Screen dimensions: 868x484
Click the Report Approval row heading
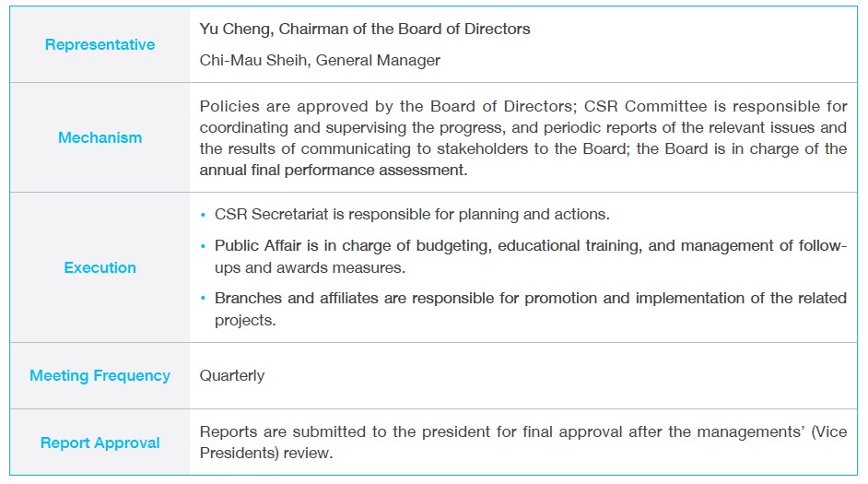click(x=100, y=443)
